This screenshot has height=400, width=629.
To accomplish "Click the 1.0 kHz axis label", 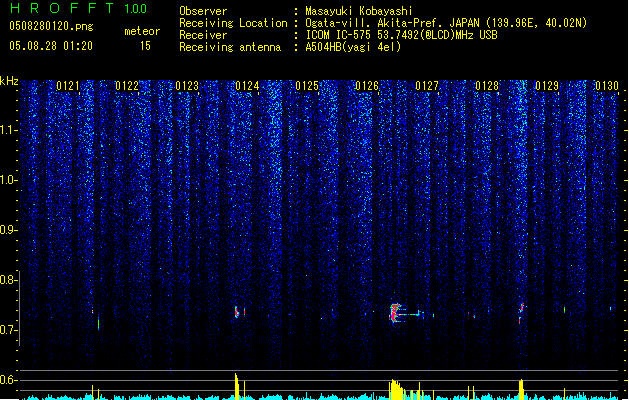I will click(8, 180).
